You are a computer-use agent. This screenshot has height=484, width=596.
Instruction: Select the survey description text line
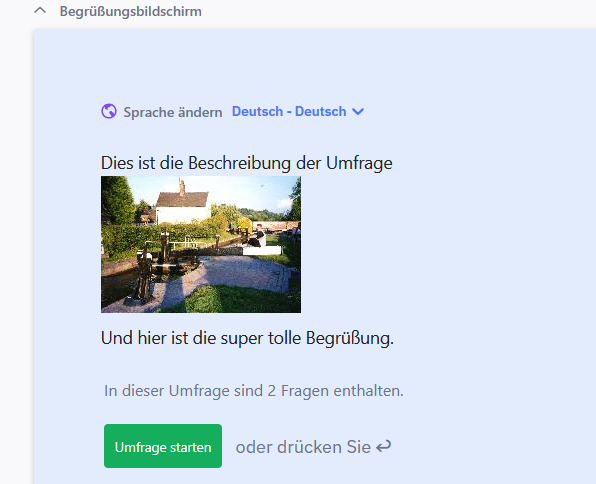[x=246, y=163]
